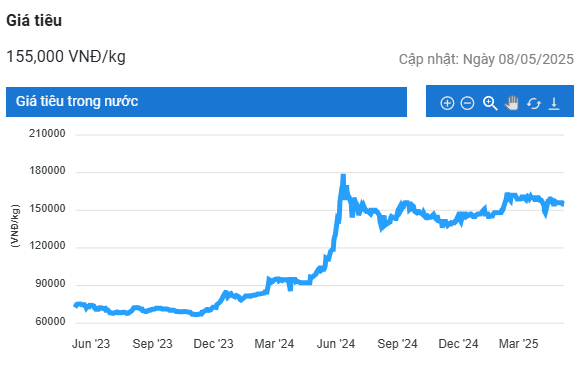
Task: Click the Giá tiêu heading
Action: pos(34,20)
